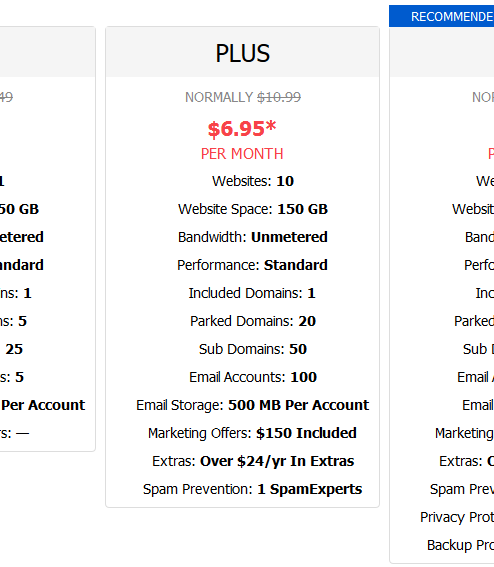Screen dimensions: 494x567
Task: Click Marketing Offers: $150 Included
Action: [252, 433]
